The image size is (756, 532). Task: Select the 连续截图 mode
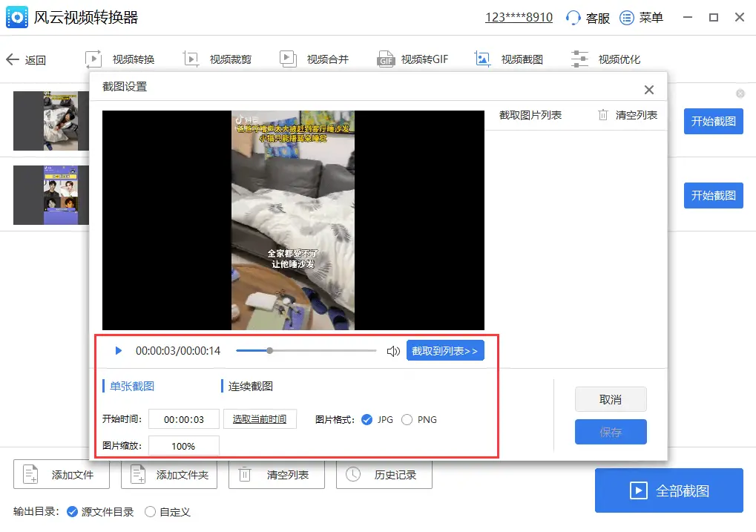click(250, 386)
